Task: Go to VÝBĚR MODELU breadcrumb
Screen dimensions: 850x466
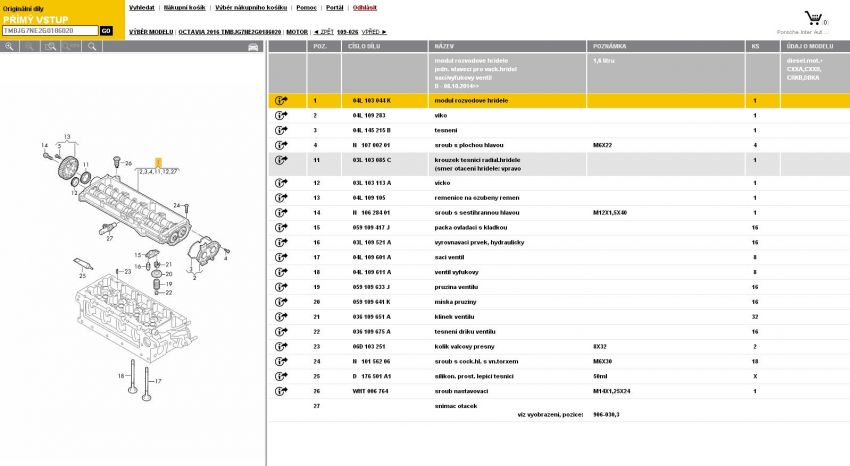Action: click(151, 32)
